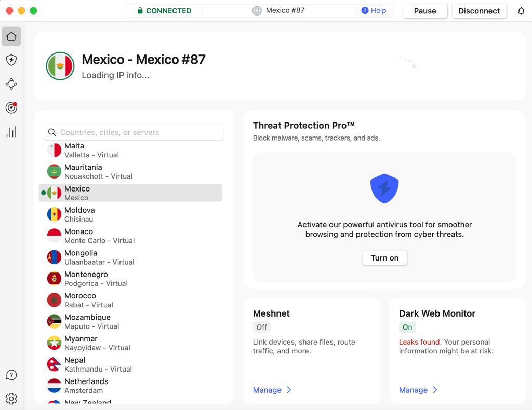The image size is (532, 410).
Task: Click the Mauritania flag icon
Action: (x=54, y=171)
